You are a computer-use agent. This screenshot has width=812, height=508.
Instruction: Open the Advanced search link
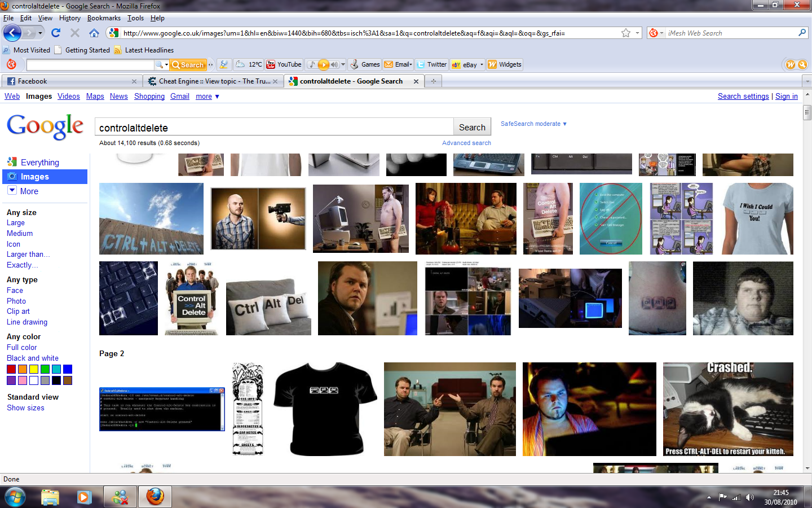466,143
